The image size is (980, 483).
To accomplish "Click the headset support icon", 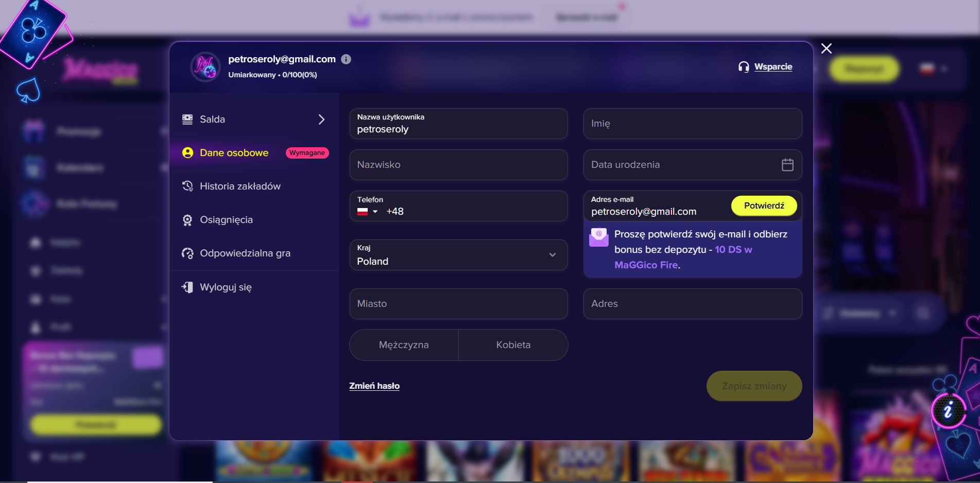I will [744, 67].
